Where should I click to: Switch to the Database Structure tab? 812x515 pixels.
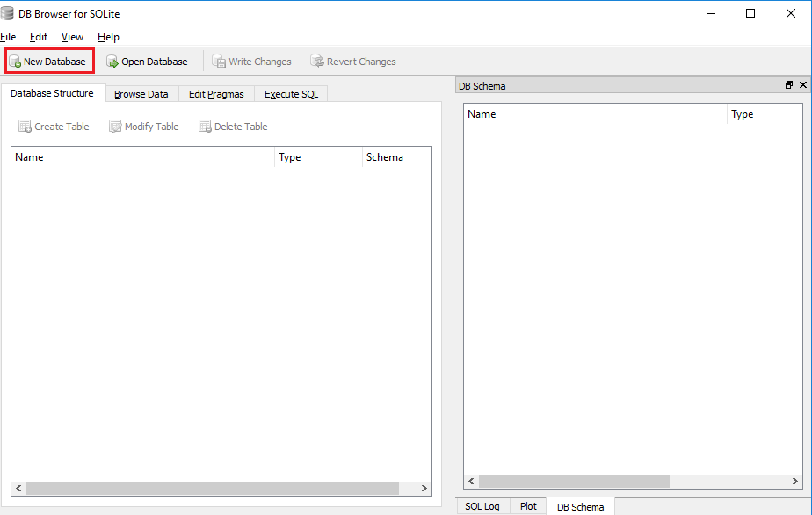coord(53,93)
